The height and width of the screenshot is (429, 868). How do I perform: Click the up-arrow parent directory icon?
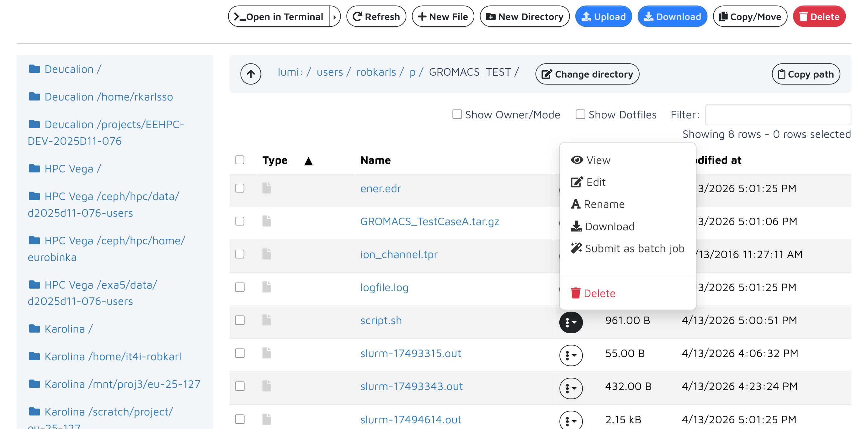(x=250, y=74)
